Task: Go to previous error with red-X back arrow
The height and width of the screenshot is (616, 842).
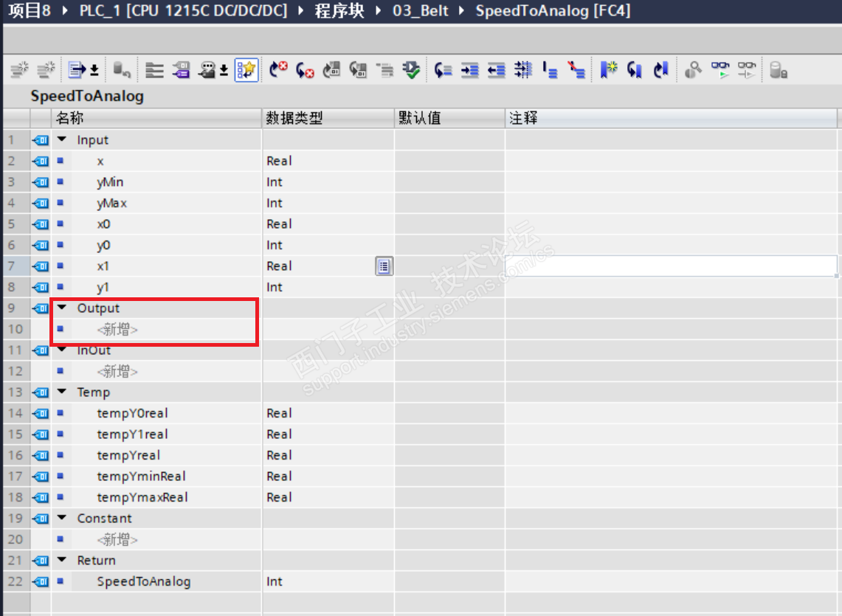Action: (305, 70)
